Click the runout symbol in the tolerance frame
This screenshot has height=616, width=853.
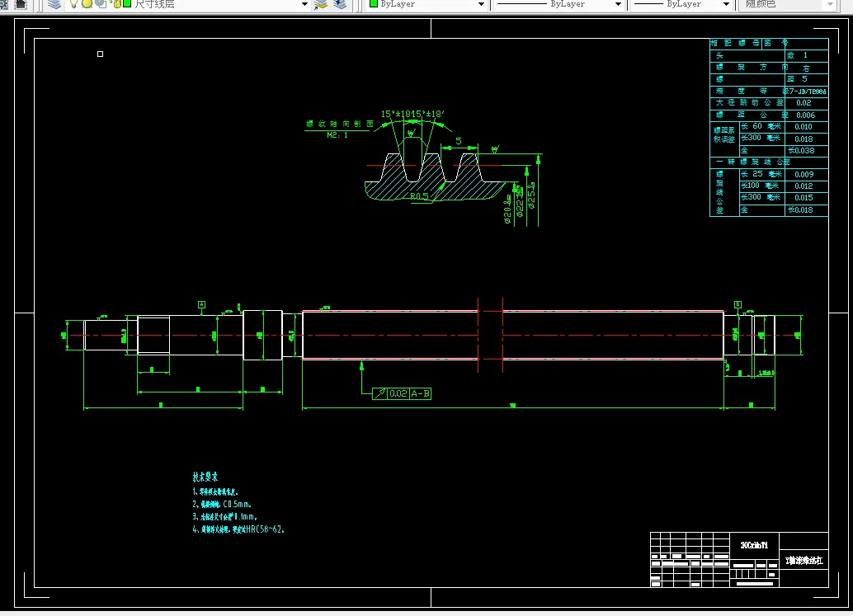tap(380, 393)
